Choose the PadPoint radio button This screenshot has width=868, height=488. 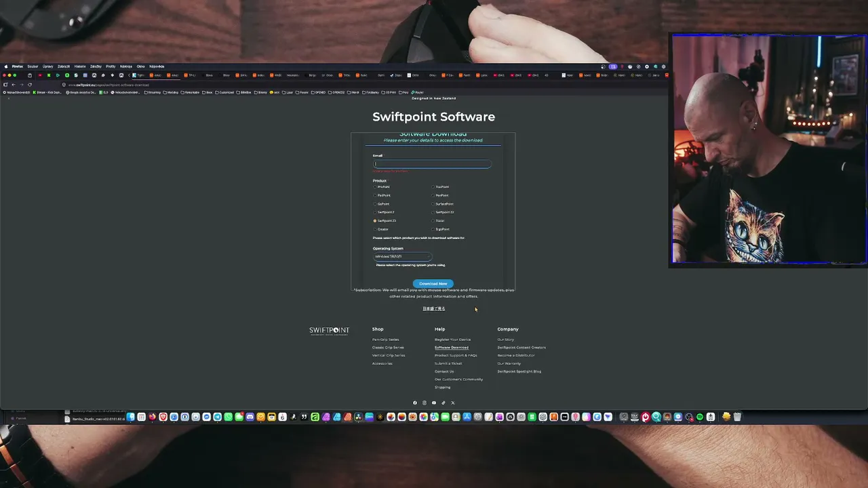tap(375, 195)
